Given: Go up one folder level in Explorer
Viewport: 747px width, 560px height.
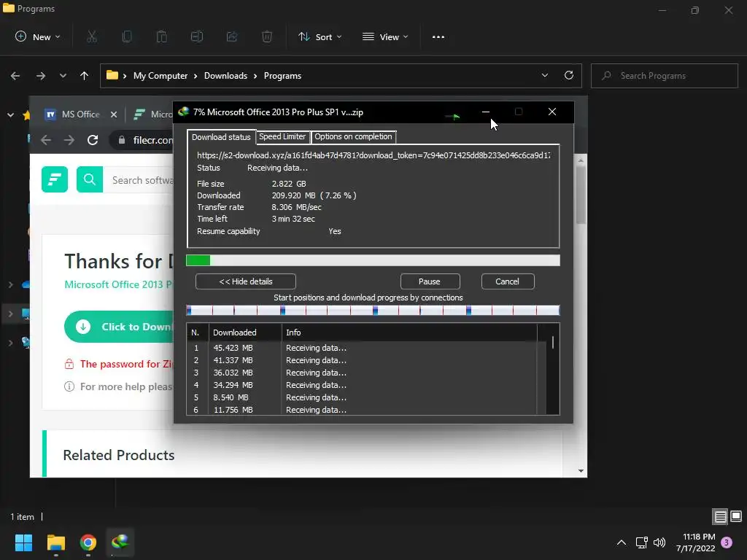Looking at the screenshot, I should click(85, 76).
